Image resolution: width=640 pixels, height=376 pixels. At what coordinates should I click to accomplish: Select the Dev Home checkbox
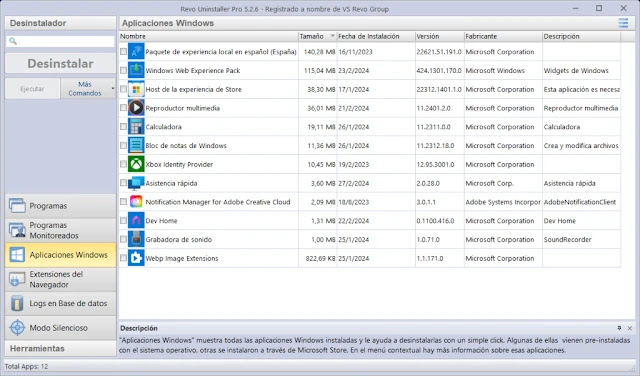tap(123, 221)
